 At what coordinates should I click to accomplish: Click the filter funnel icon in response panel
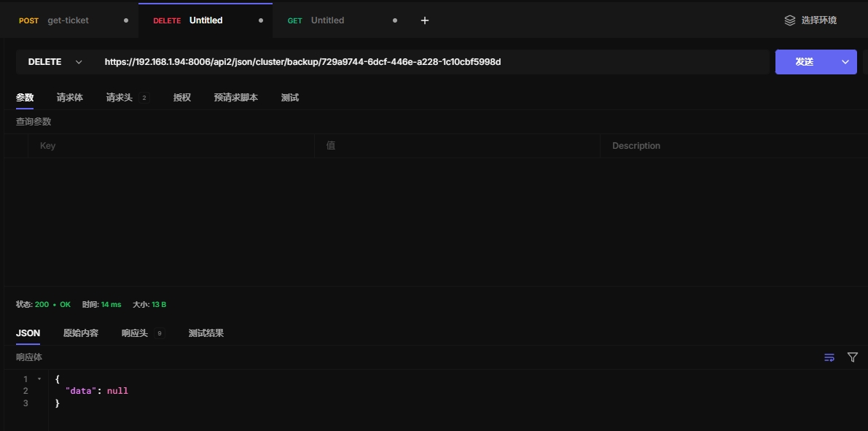pyautogui.click(x=853, y=357)
